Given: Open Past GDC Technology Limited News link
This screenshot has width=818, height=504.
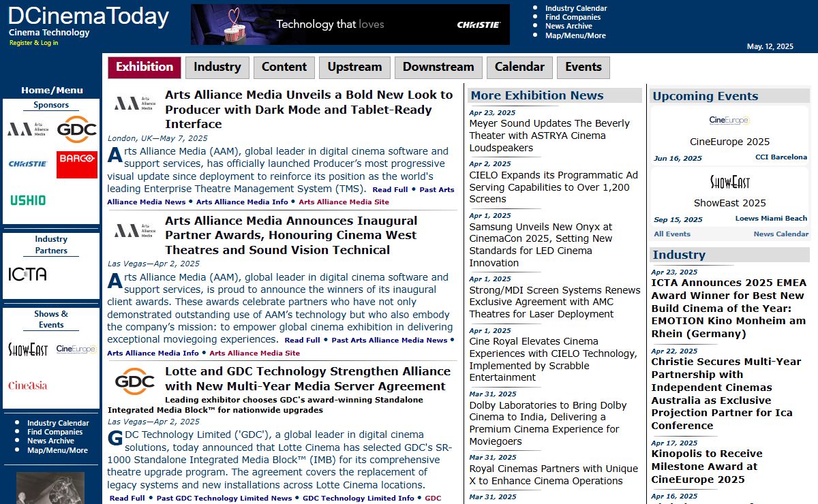Looking at the screenshot, I should pyautogui.click(x=224, y=498).
